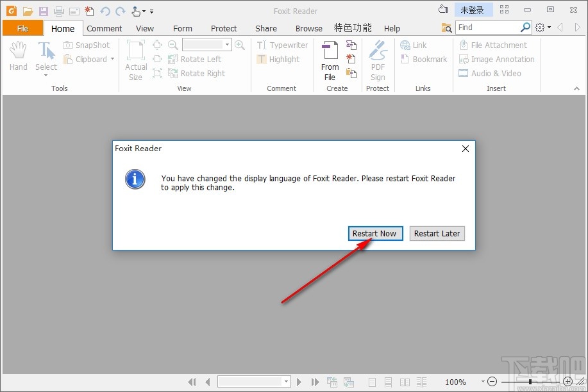This screenshot has width=588, height=392.
Task: Close the Foxit Reader restart dialog
Action: click(466, 149)
